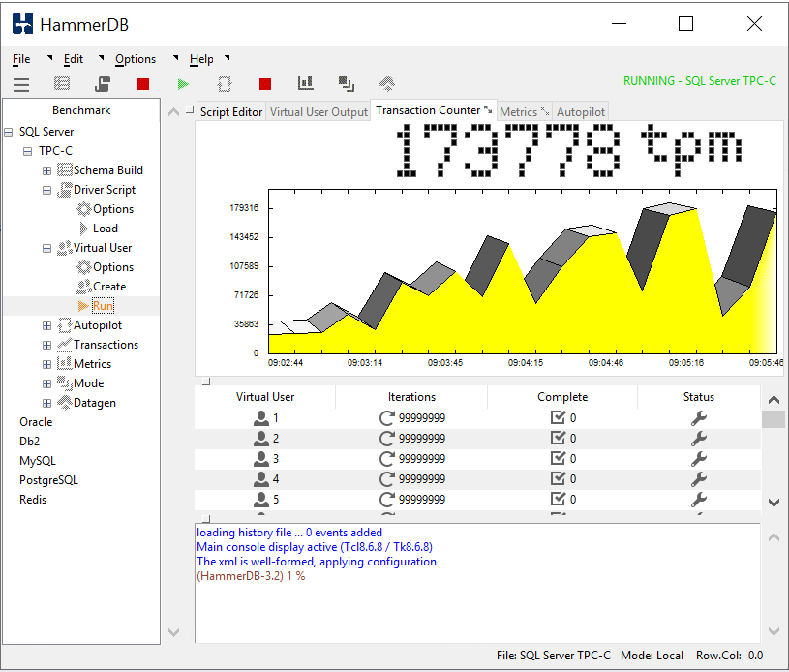Open the Options menu
789x672 pixels.
(x=136, y=59)
